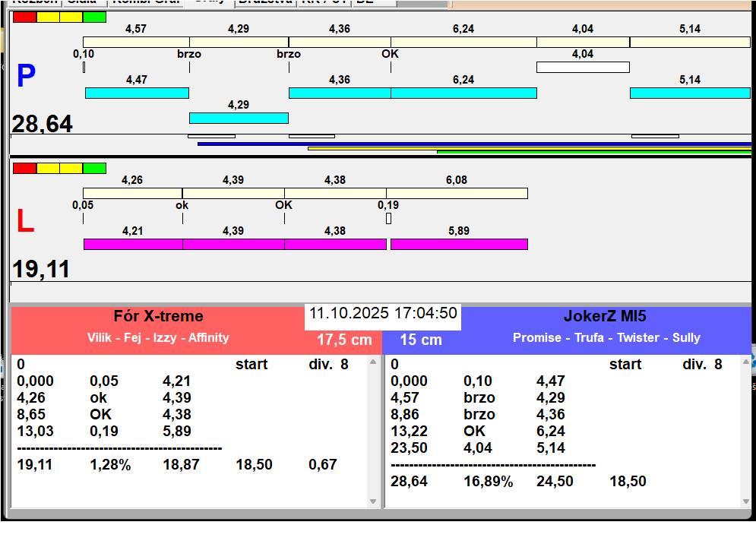Click the blue P lane letter
Viewport: 756px width, 544px height.
coord(26,76)
